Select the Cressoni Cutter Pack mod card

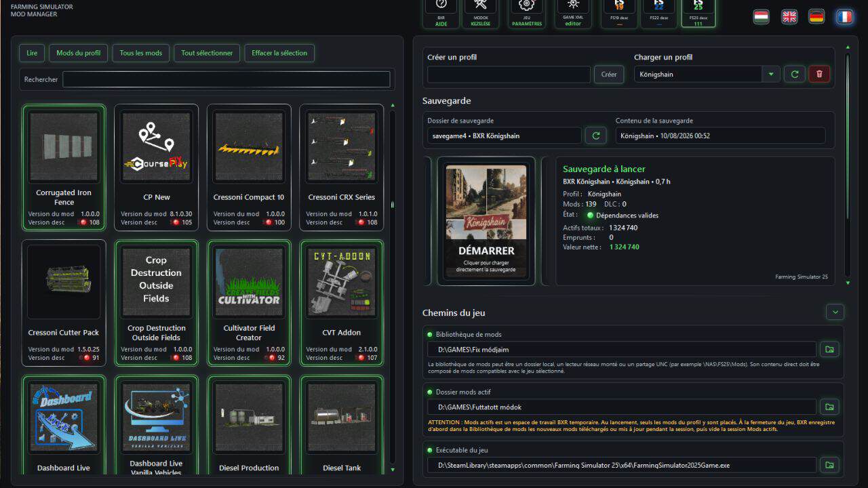coord(64,303)
